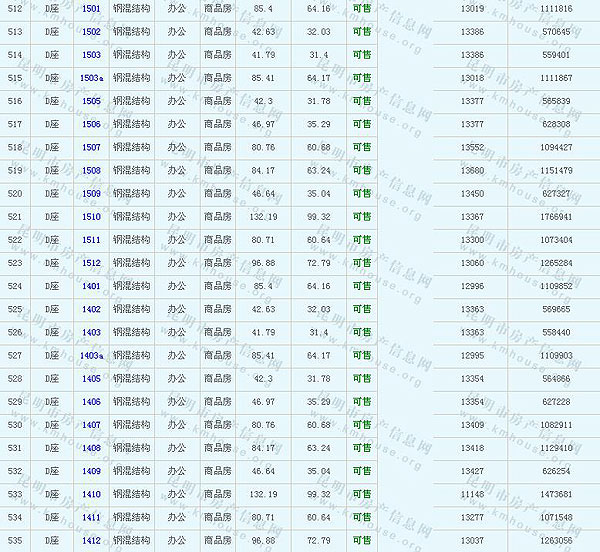Select room 1408 link
Screen dimensions: 600x552
91,448
